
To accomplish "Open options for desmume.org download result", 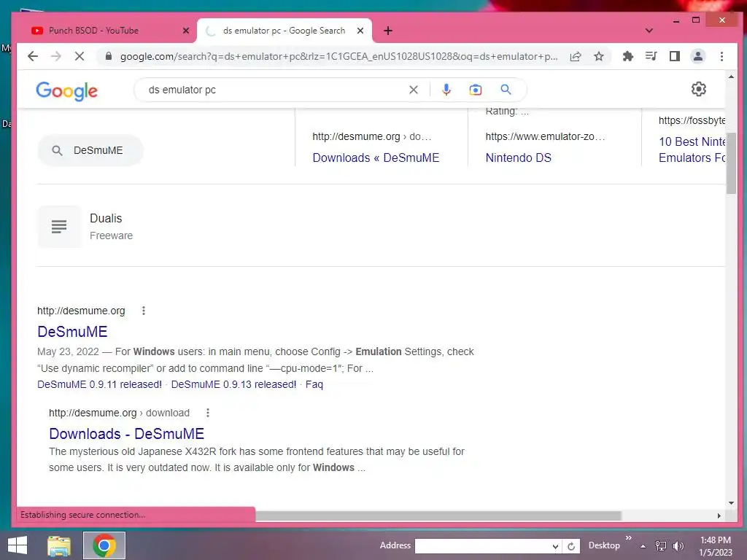I will click(208, 413).
